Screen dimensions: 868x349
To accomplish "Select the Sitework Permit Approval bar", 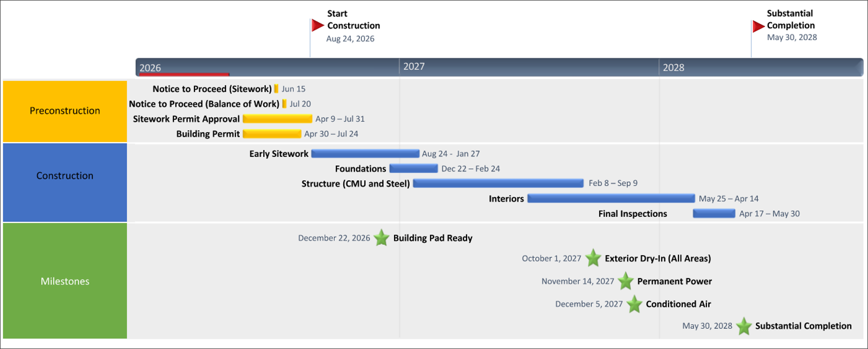I will click(277, 119).
